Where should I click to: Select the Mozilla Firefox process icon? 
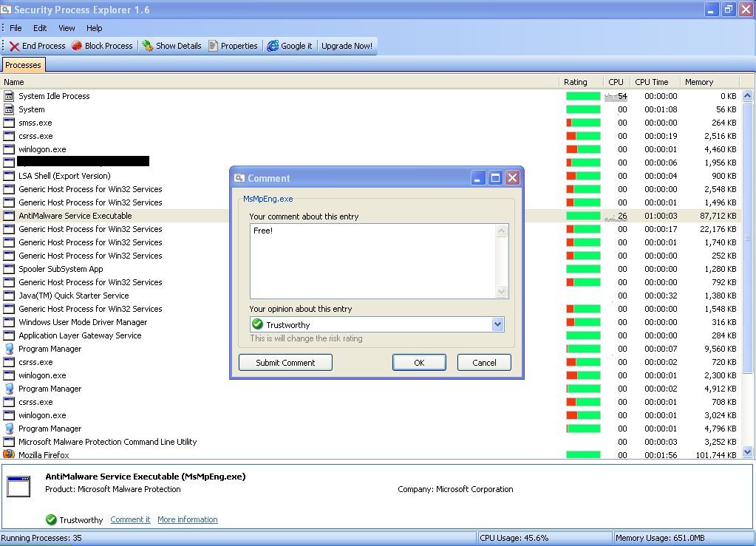click(x=9, y=454)
